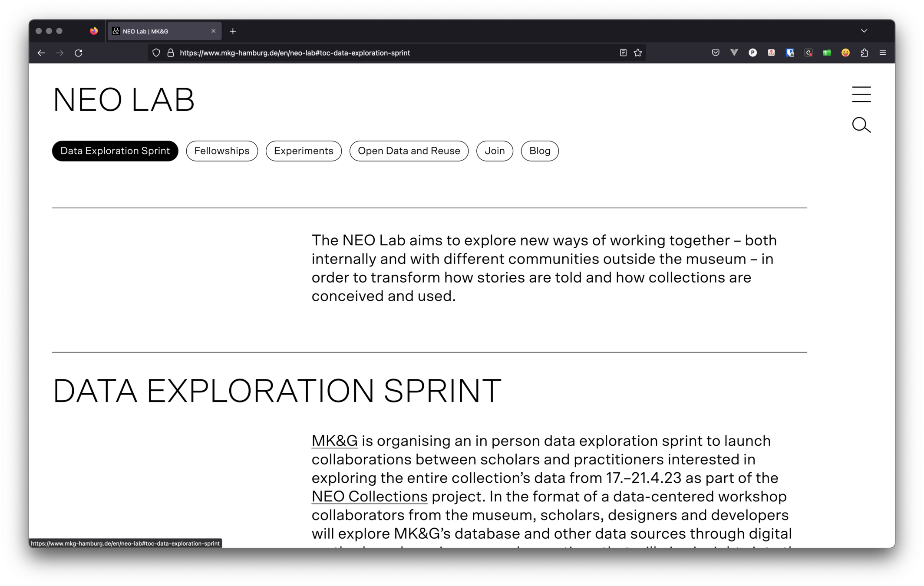924x586 pixels.
Task: Toggle Firefox reader view icon
Action: [x=623, y=53]
